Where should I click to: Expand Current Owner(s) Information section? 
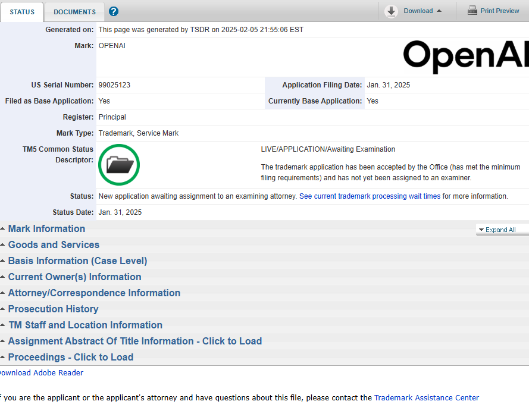(74, 277)
